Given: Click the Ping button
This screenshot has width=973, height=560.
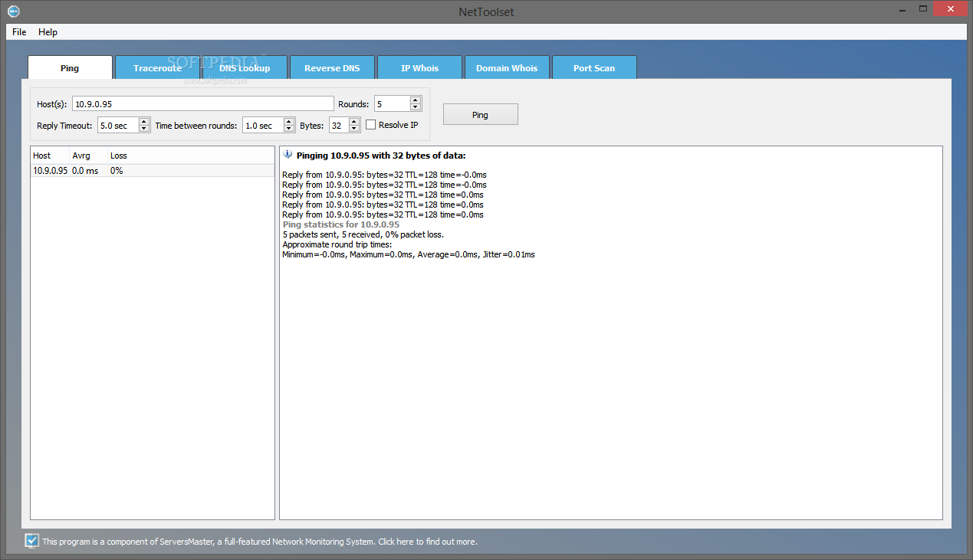Looking at the screenshot, I should click(481, 114).
